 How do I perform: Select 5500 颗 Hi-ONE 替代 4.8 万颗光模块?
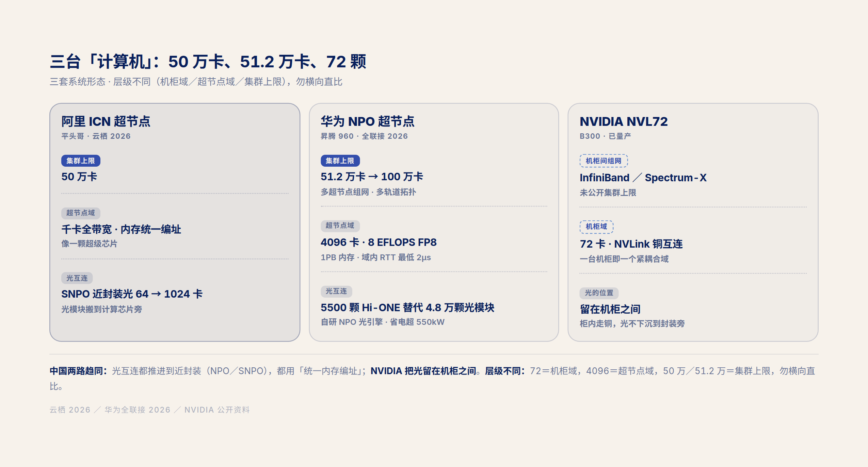[407, 307]
